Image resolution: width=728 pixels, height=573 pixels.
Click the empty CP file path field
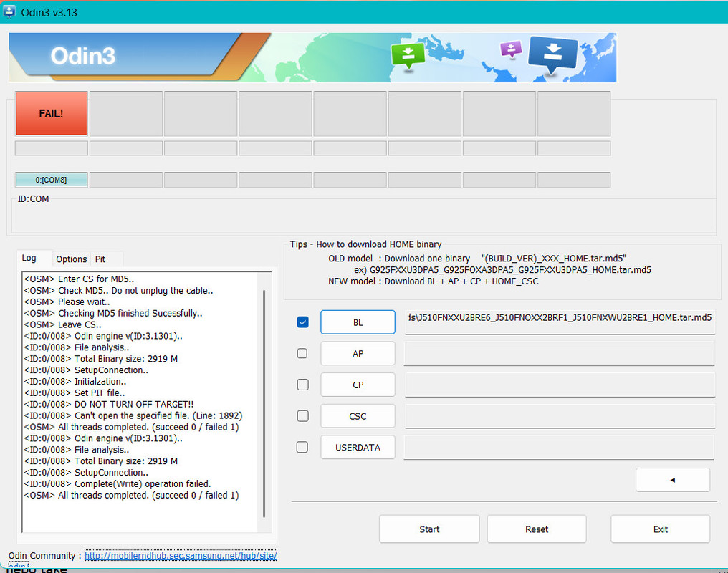point(560,385)
